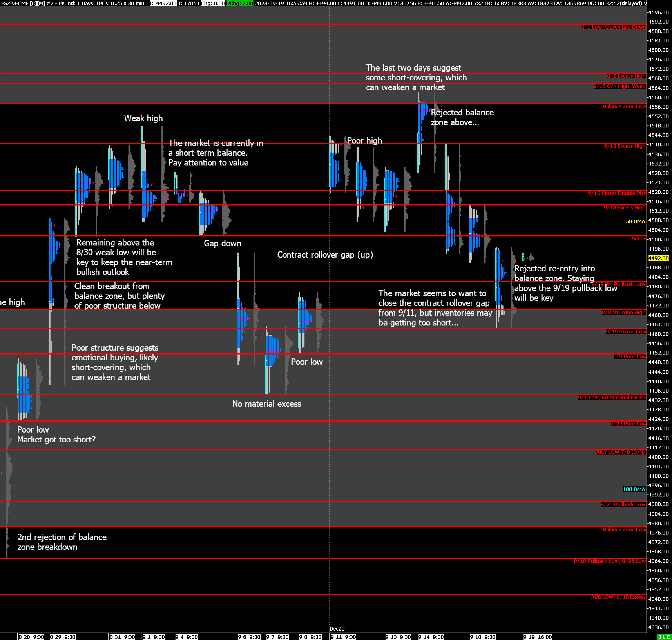Click the Weak high annotation text

point(143,118)
